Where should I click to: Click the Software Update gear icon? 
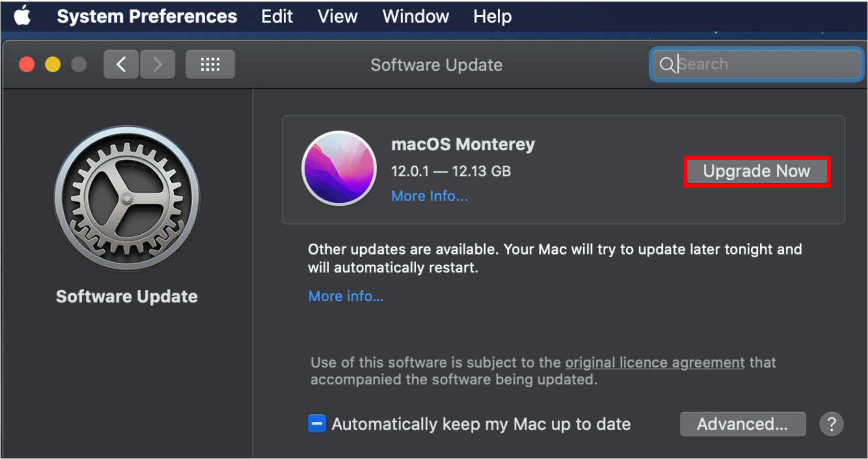pyautogui.click(x=127, y=198)
